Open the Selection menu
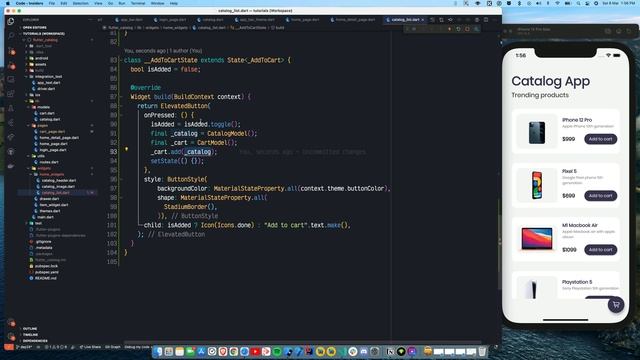This screenshot has width=640, height=360. [80, 3]
